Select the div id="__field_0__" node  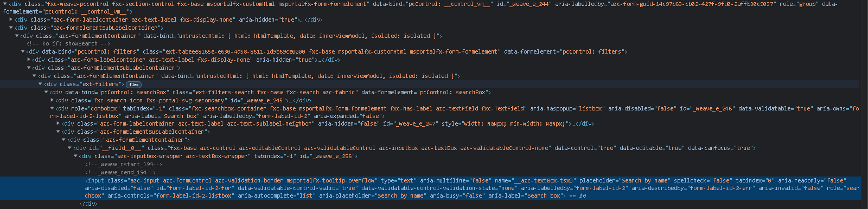click(415, 148)
